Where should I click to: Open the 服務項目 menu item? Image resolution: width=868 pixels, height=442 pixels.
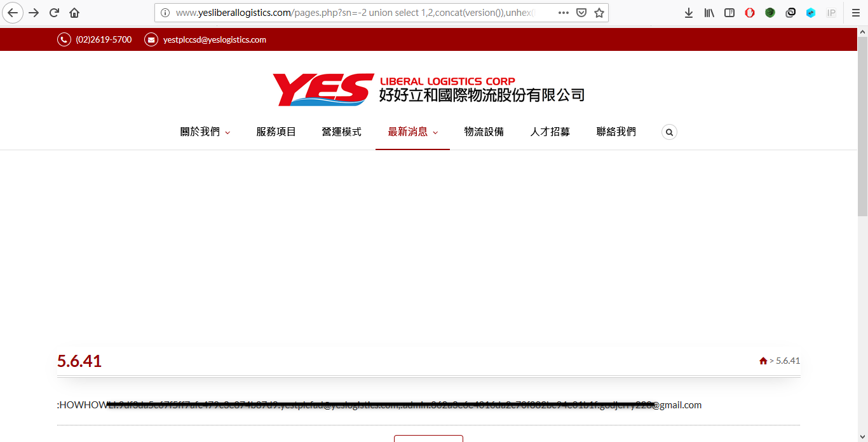[276, 132]
